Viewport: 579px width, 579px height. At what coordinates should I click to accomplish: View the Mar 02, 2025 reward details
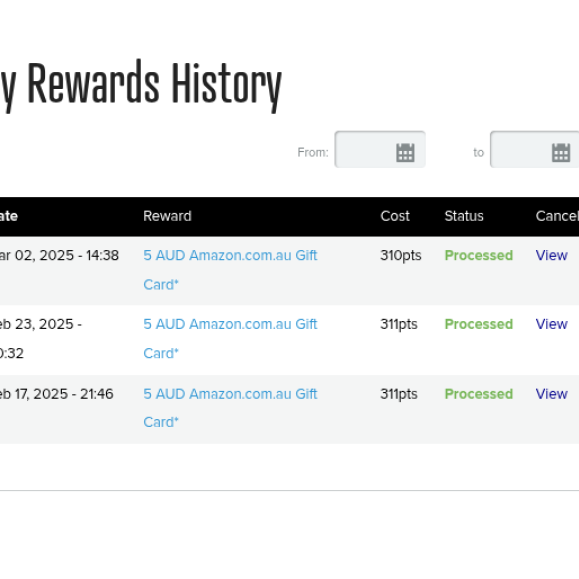(x=551, y=255)
